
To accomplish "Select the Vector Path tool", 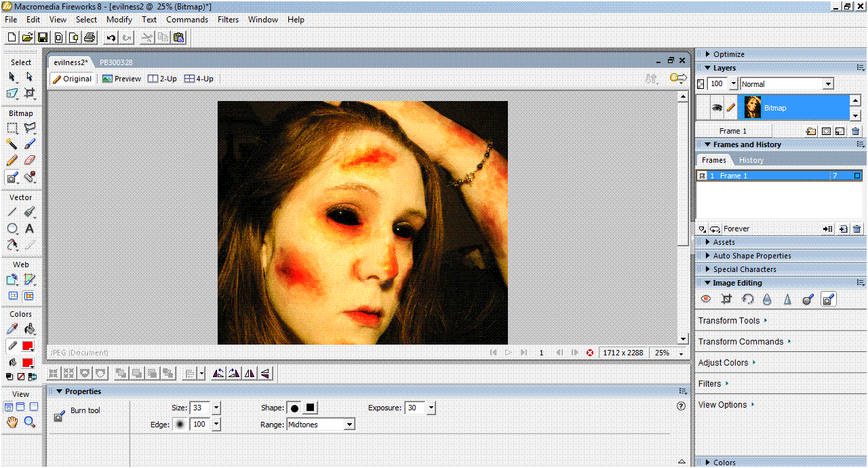I will tap(29, 212).
